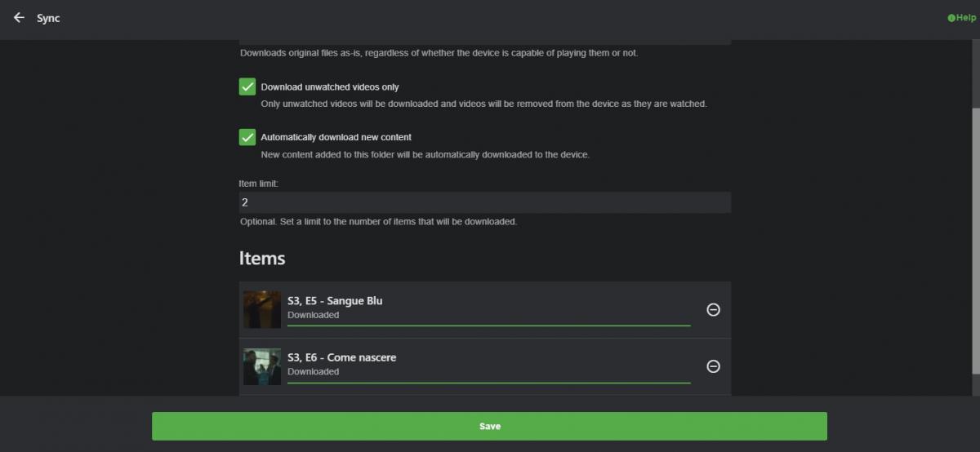The width and height of the screenshot is (980, 452).
Task: Click the Download unwatched videos only label
Action: pos(330,86)
